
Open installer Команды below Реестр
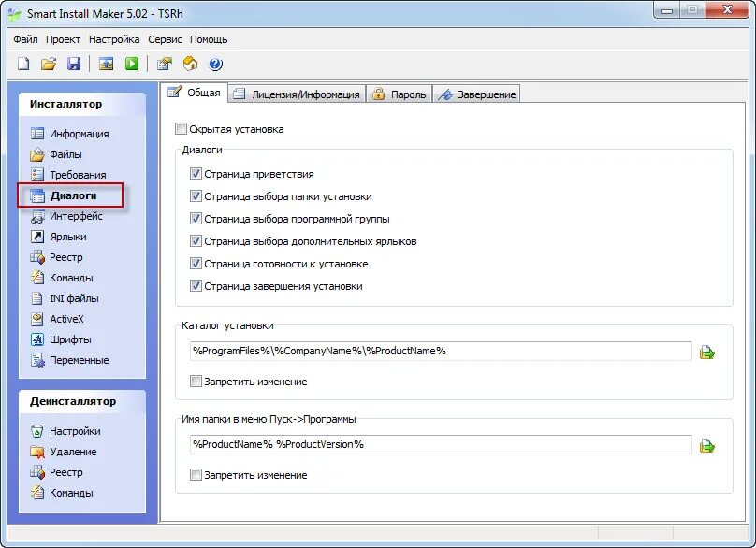[61, 278]
